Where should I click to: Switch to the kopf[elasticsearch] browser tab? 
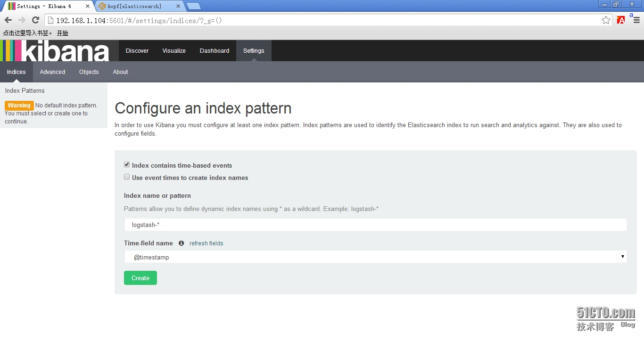(x=134, y=6)
